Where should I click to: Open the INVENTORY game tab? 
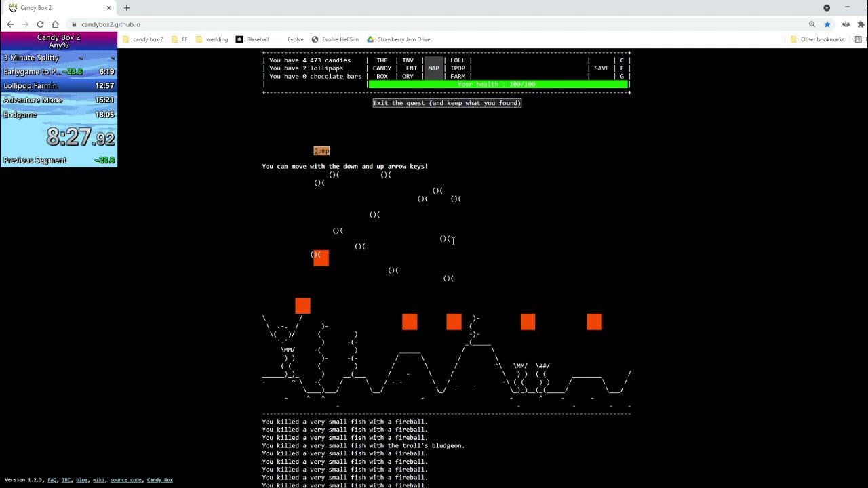(x=408, y=68)
